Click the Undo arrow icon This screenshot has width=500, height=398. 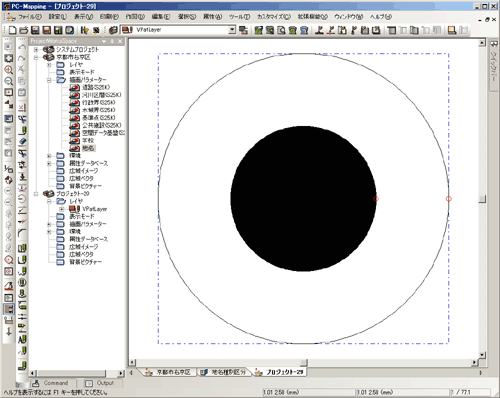pos(22,48)
